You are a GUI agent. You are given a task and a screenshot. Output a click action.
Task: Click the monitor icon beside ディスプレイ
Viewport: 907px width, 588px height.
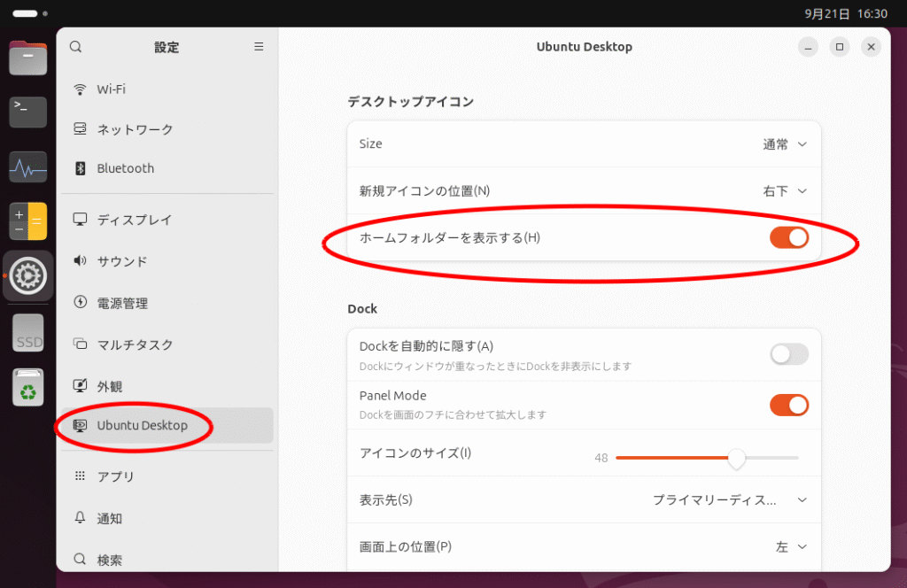[80, 219]
